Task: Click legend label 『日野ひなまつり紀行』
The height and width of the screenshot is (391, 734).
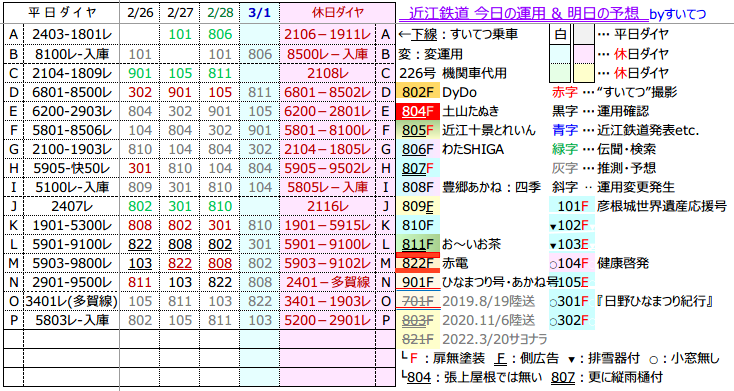Action: click(x=655, y=301)
